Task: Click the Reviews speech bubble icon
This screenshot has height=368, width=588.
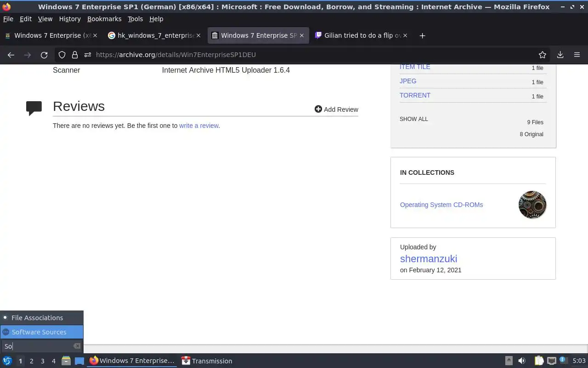Action: coord(34,108)
